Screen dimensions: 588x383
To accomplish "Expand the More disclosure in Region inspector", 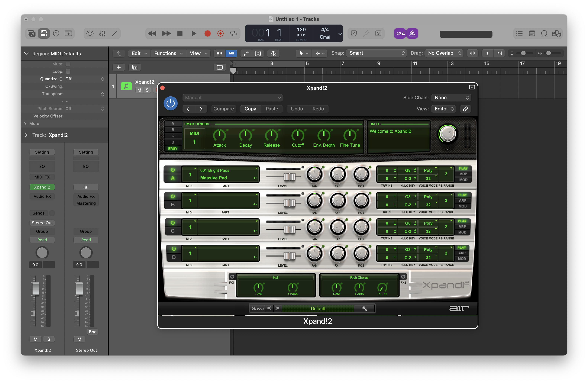I will point(25,124).
